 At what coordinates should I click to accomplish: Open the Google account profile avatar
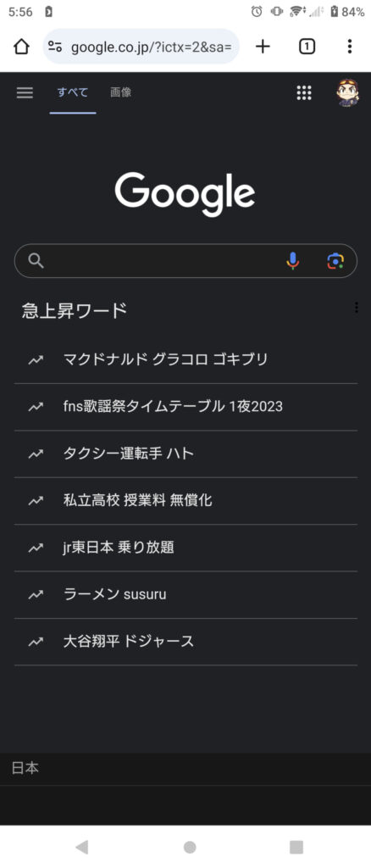pyautogui.click(x=347, y=92)
